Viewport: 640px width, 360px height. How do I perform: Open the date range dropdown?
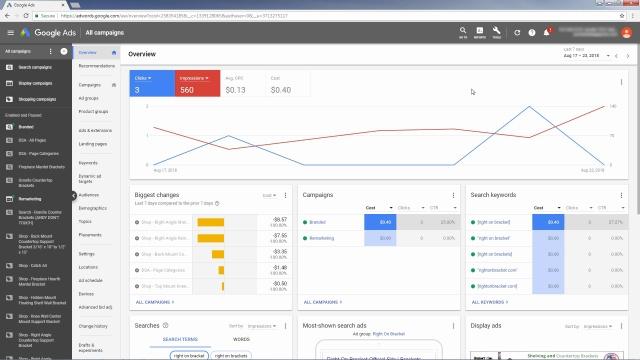(x=586, y=56)
